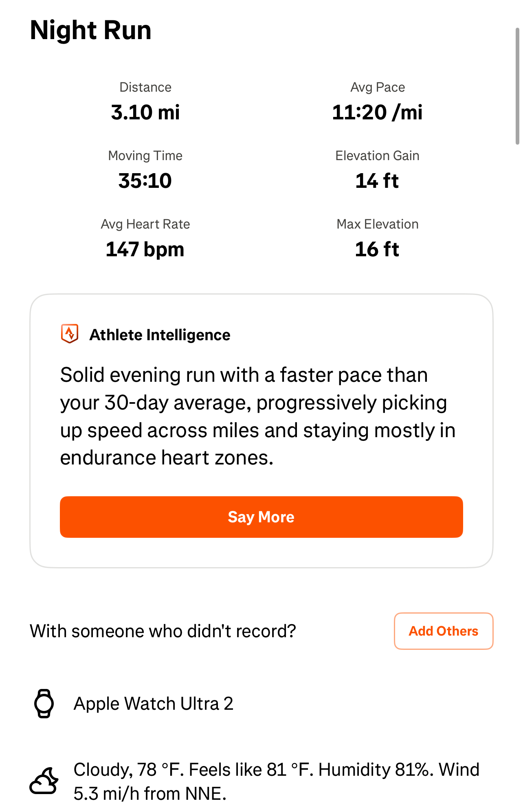Click the Say More button
Viewport: 523px width, 812px height.
point(261,517)
